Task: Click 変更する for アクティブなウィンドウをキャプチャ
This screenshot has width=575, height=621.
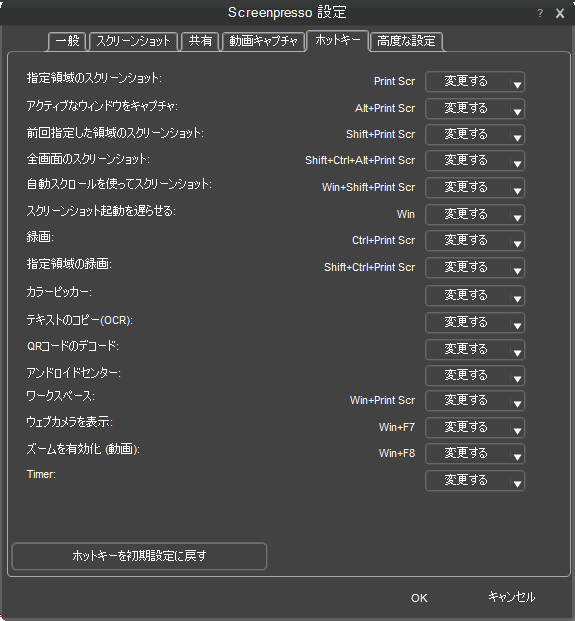Action: [466, 109]
